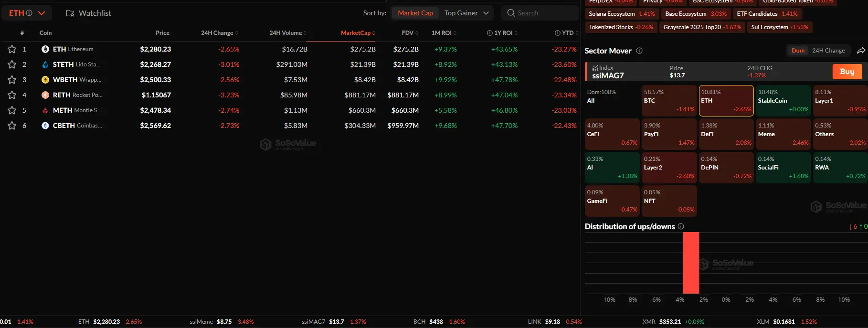
Task: Select the AI sector tile
Action: coord(612,168)
